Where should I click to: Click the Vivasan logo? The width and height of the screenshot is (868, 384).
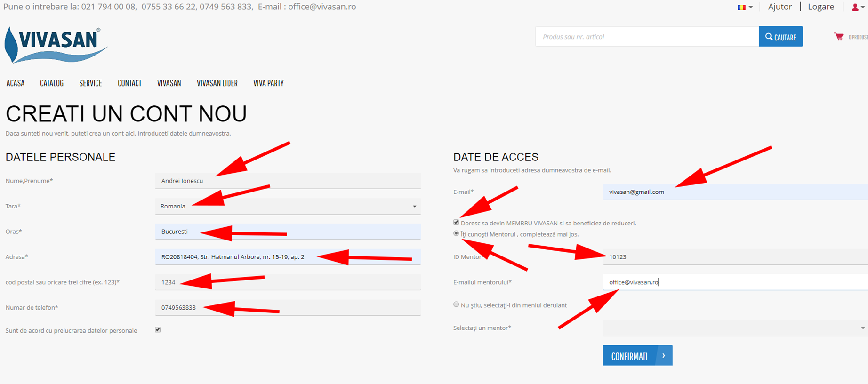coord(56,45)
